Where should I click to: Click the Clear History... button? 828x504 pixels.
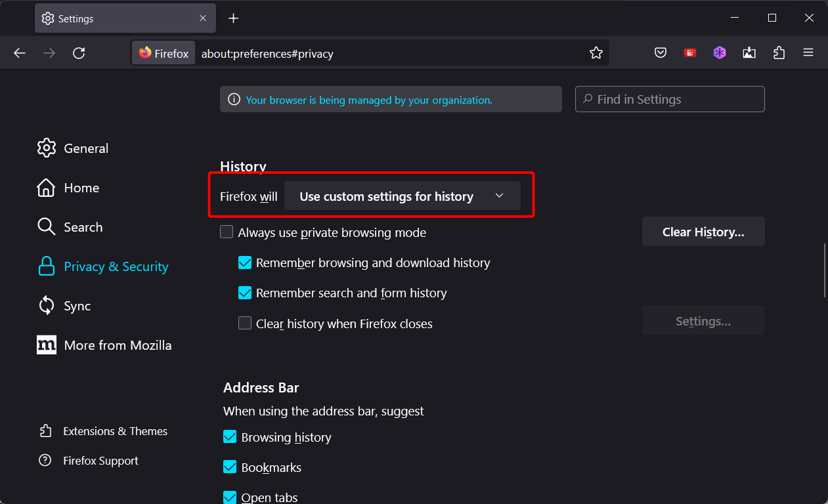coord(703,232)
